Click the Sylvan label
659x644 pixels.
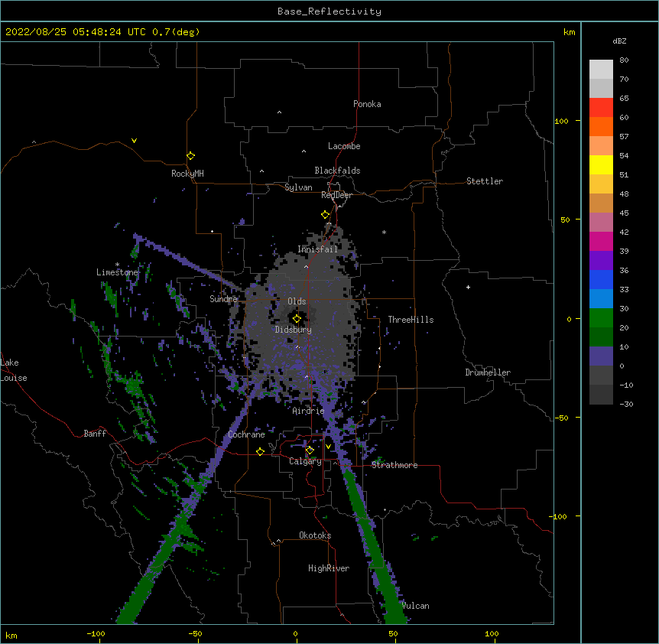pos(298,187)
